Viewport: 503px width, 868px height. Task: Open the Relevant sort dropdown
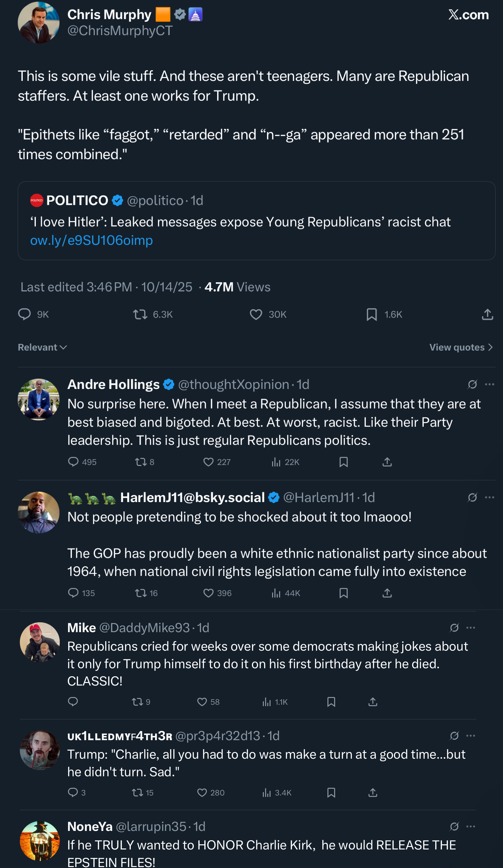pyautogui.click(x=42, y=347)
